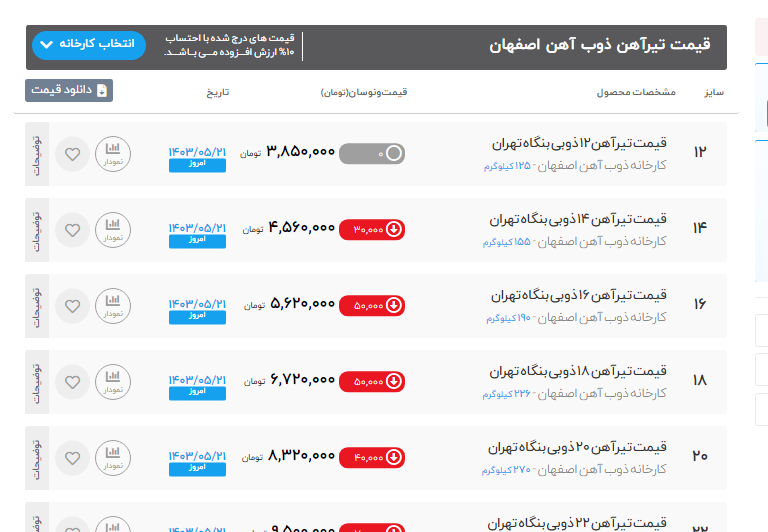The height and width of the screenshot is (532, 768).
Task: Show the price chart for size 14 beam
Action: (112, 230)
